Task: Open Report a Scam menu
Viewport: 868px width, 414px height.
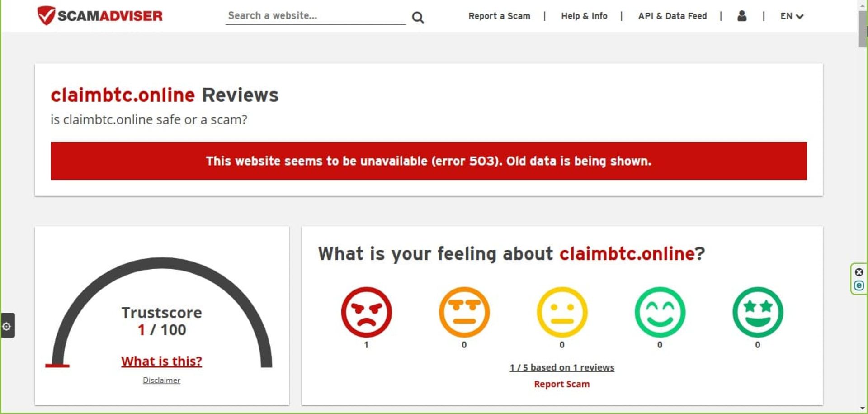Action: point(499,16)
